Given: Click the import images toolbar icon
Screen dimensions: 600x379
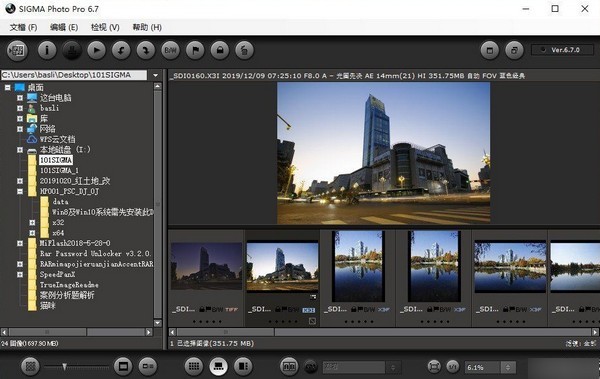Looking at the screenshot, I should [x=17, y=50].
